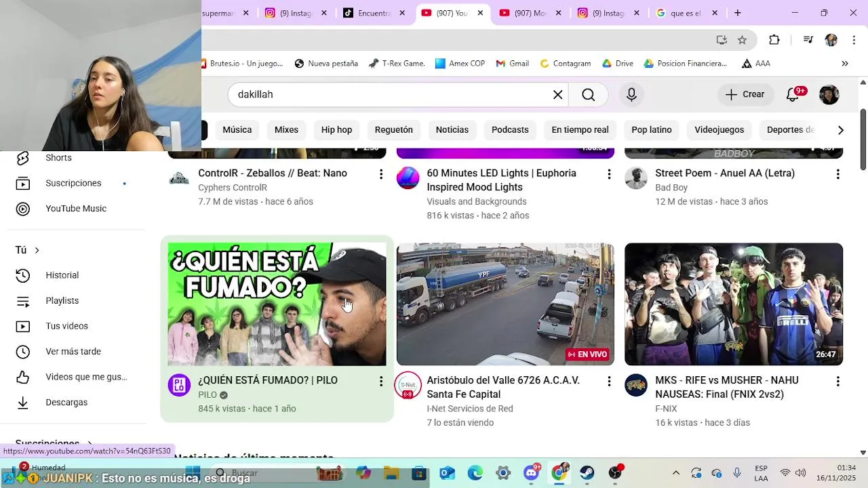Click the search magnifier button
Viewport: 868px width, 488px height.
(588, 95)
